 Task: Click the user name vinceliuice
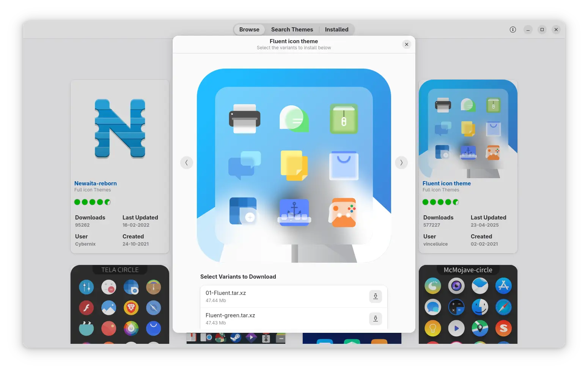coord(435,244)
